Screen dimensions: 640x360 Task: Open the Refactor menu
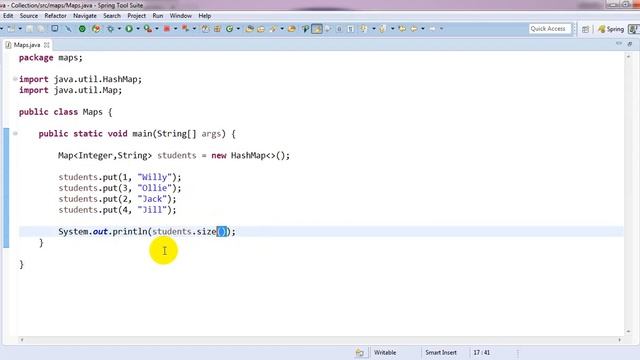pyautogui.click(x=55, y=16)
